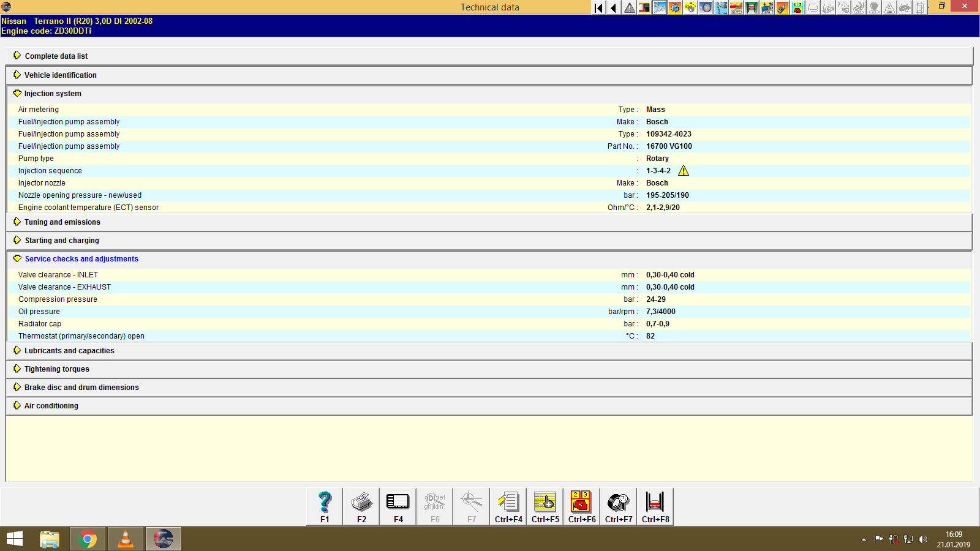Expand the Tuning and emissions section

pyautogui.click(x=62, y=222)
